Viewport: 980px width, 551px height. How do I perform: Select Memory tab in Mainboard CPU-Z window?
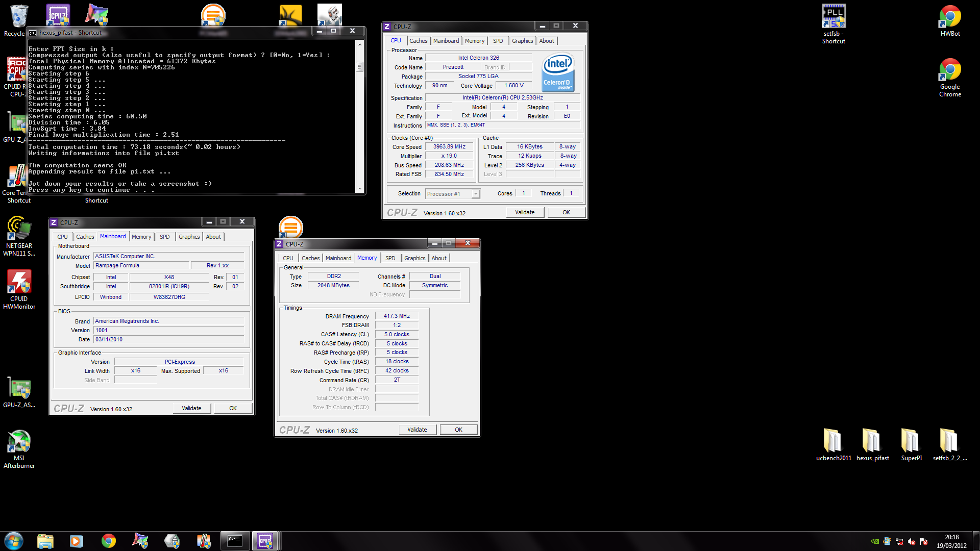(141, 237)
